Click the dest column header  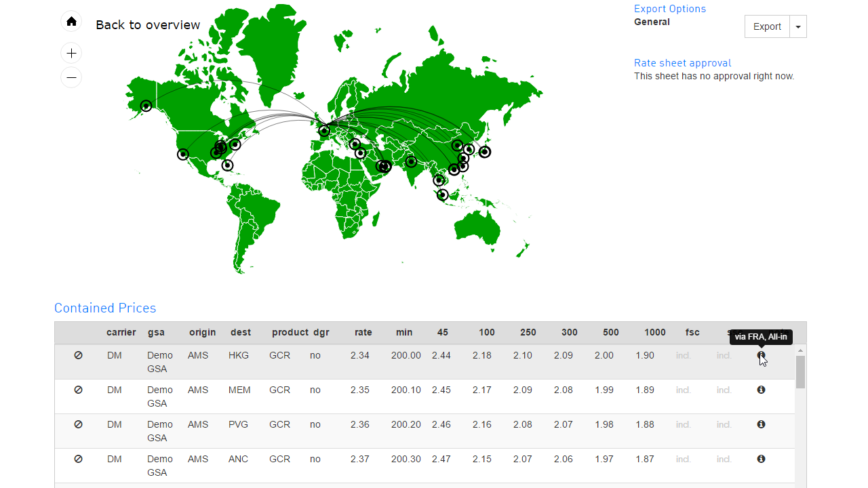(240, 332)
